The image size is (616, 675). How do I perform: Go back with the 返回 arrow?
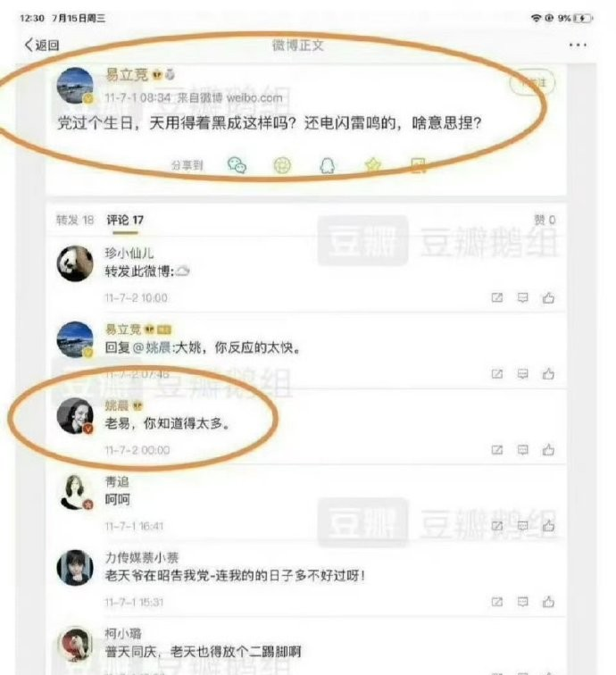(x=41, y=45)
